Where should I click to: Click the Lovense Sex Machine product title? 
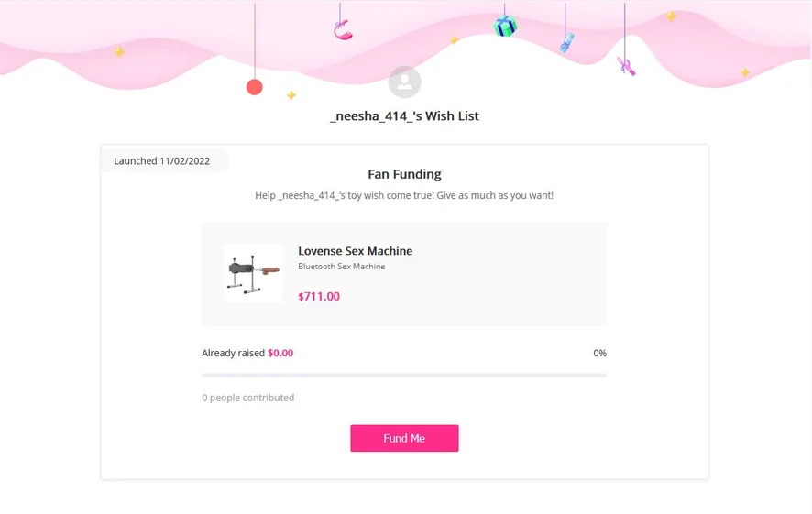click(x=355, y=251)
